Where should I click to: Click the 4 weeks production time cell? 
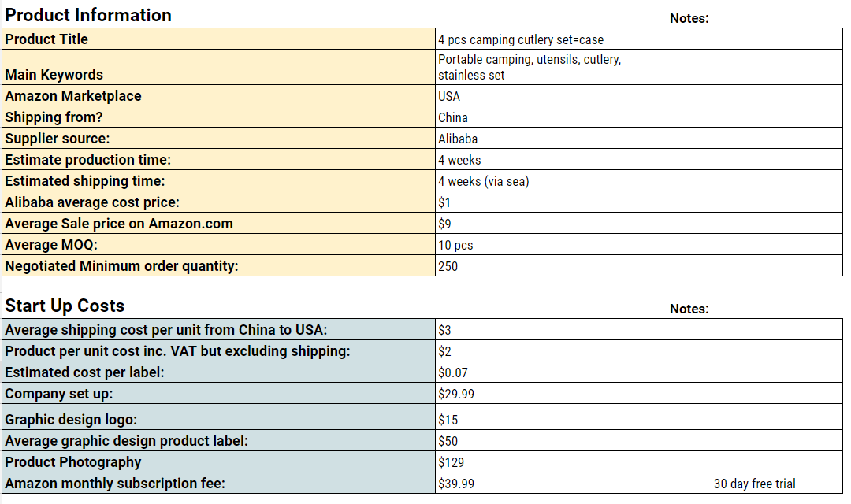pos(551,160)
